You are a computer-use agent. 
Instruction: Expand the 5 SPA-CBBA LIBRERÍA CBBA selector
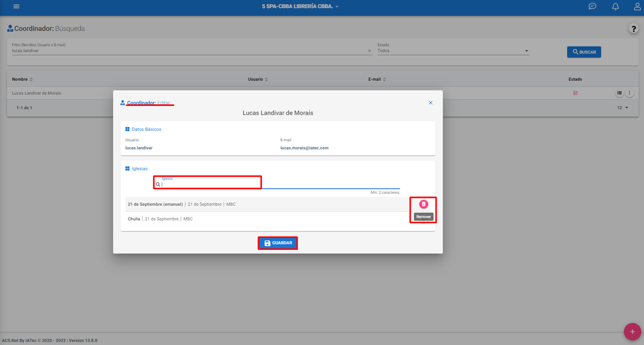coord(300,6)
